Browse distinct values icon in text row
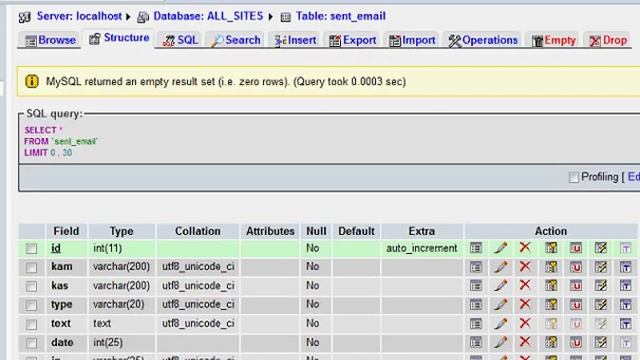Image resolution: width=640 pixels, height=360 pixels. click(x=476, y=324)
